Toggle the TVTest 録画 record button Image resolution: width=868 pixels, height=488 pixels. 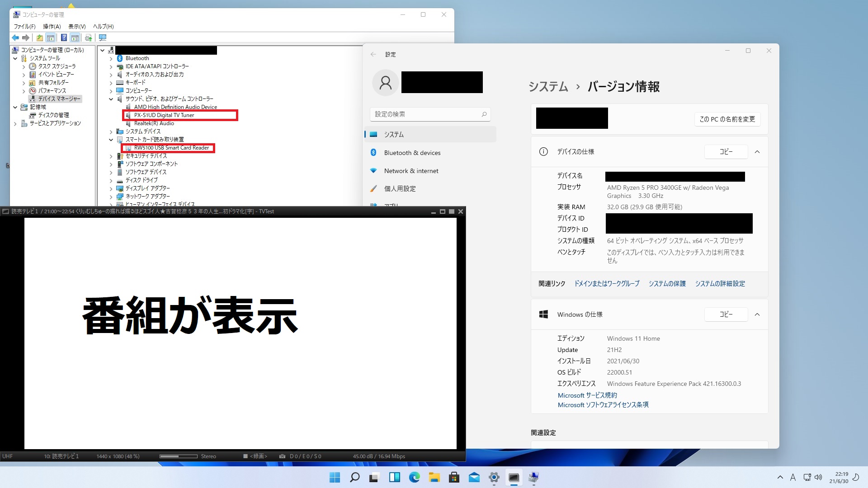(x=255, y=456)
